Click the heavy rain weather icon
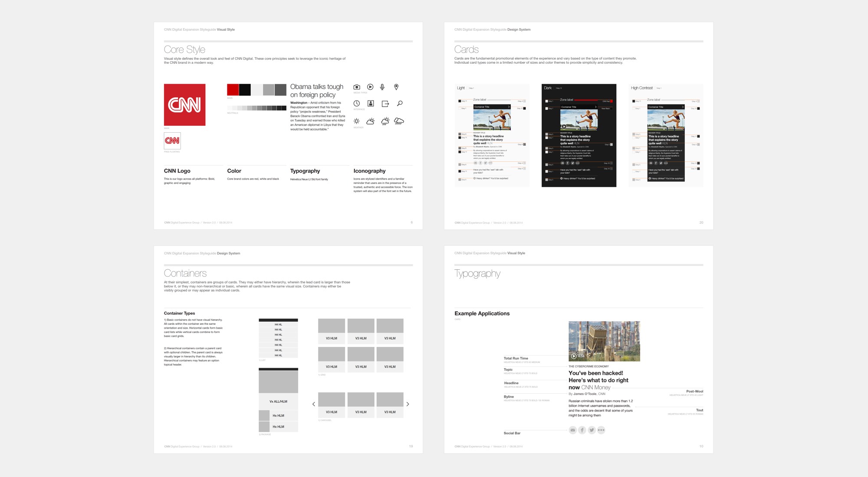Image resolution: width=868 pixels, height=477 pixels. click(399, 121)
